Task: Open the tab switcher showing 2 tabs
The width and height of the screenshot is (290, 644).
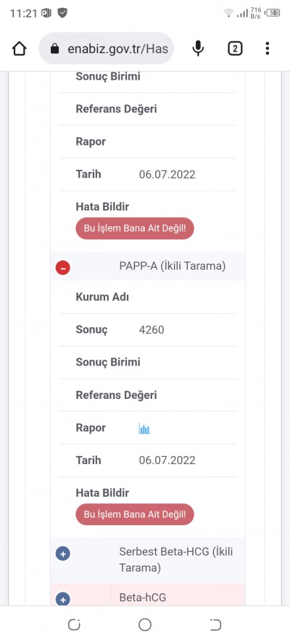Action: pyautogui.click(x=235, y=49)
